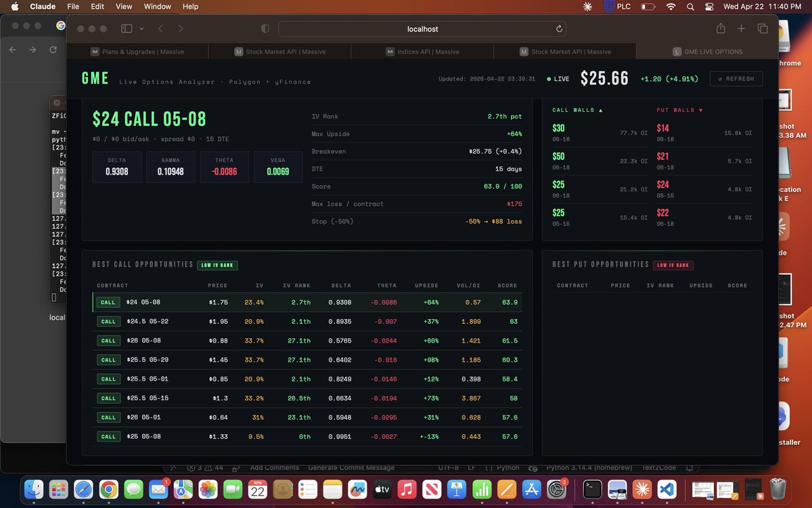Open the File menu

(72, 6)
